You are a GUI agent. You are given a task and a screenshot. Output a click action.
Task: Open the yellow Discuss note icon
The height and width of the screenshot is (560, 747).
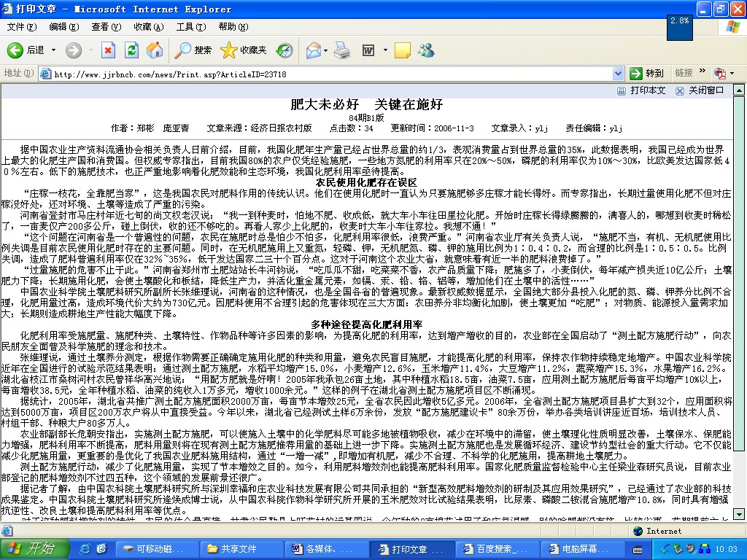pos(403,50)
